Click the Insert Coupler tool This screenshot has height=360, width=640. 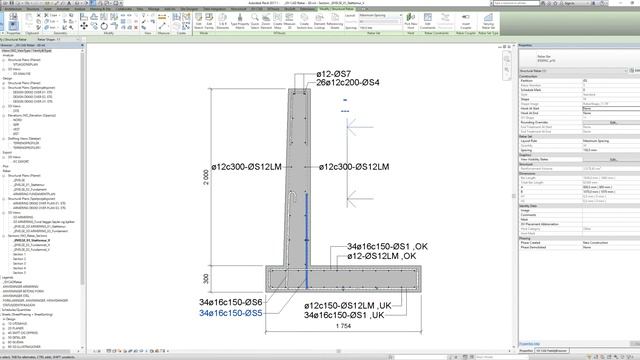pos(466,21)
